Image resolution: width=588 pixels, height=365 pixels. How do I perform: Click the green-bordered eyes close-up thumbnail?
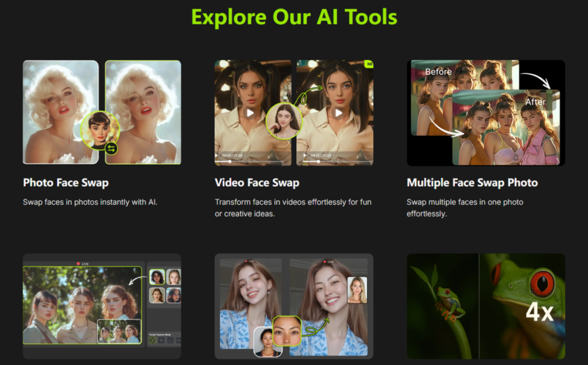[x=287, y=331]
